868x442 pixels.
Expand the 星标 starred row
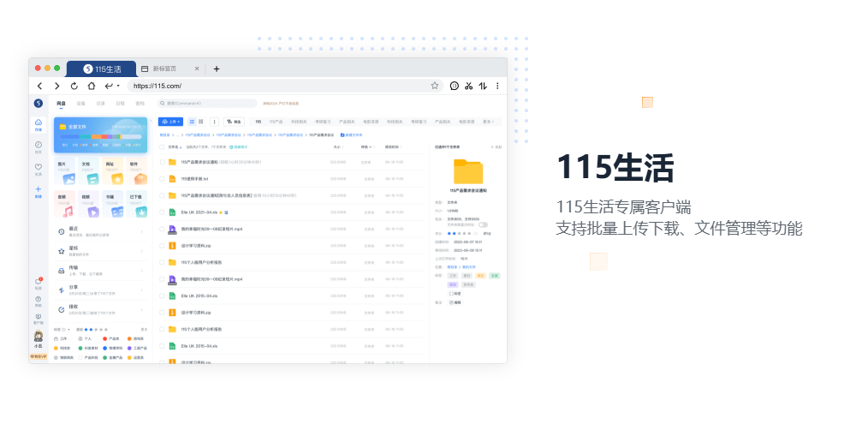[x=101, y=251]
